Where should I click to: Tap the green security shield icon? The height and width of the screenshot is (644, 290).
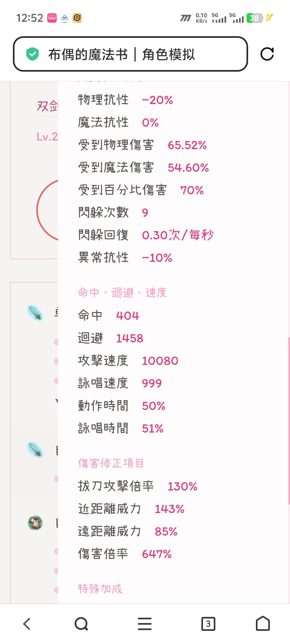coord(32,54)
